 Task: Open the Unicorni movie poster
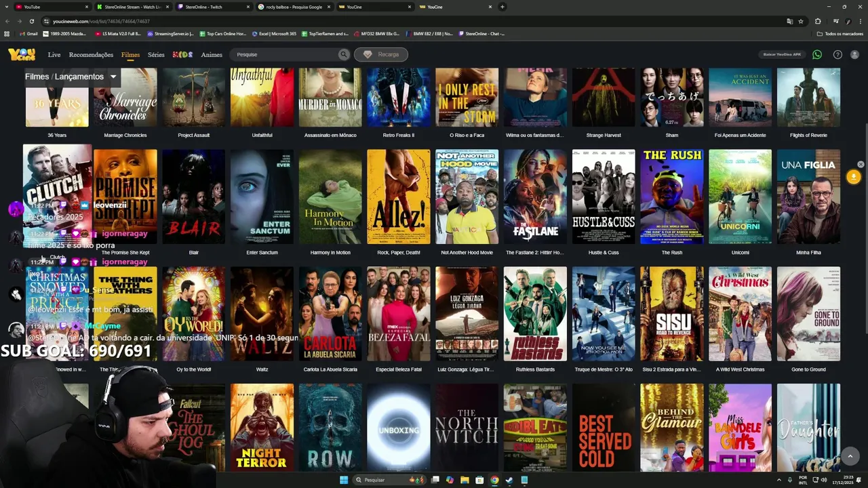coord(740,197)
